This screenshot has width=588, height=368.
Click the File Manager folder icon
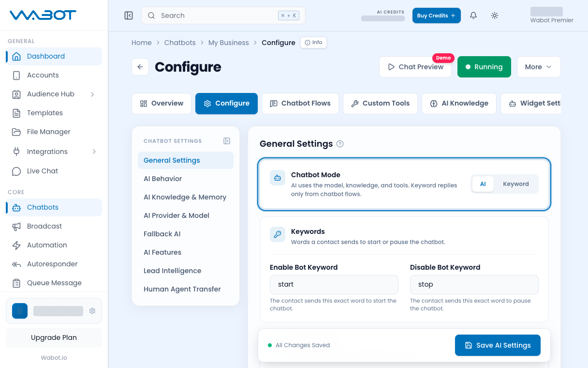coord(16,132)
